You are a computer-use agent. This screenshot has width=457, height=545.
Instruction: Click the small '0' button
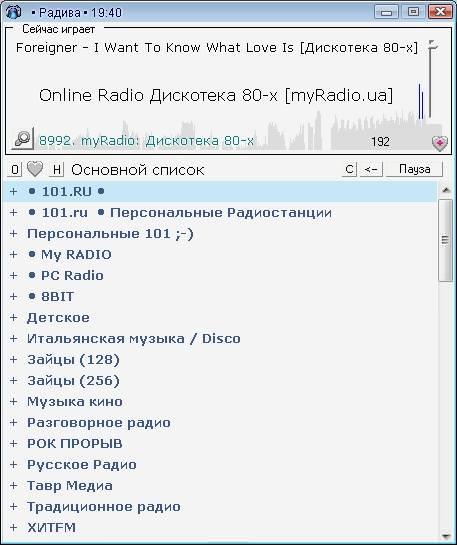click(15, 170)
